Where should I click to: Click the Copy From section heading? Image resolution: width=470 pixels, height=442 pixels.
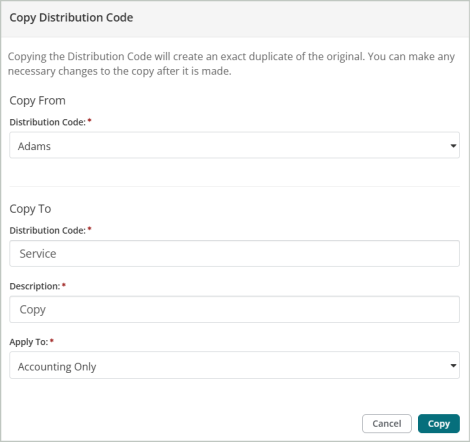(x=37, y=100)
